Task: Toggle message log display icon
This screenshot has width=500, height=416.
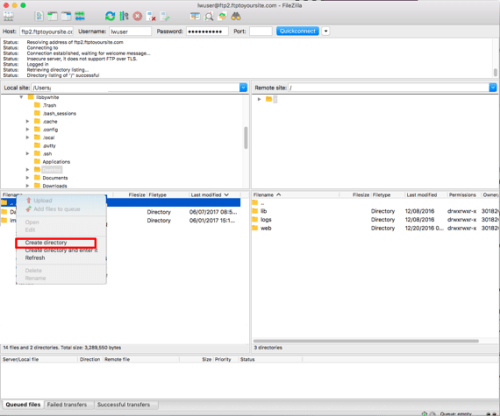Action: pos(39,16)
